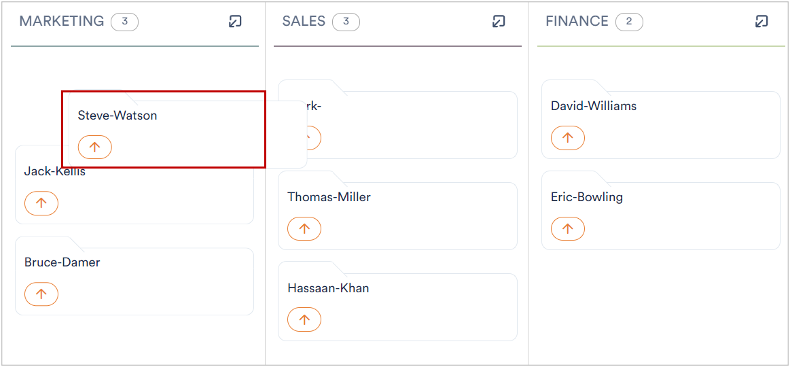790x366 pixels.
Task: Click the Sales column header label
Action: pos(304,21)
